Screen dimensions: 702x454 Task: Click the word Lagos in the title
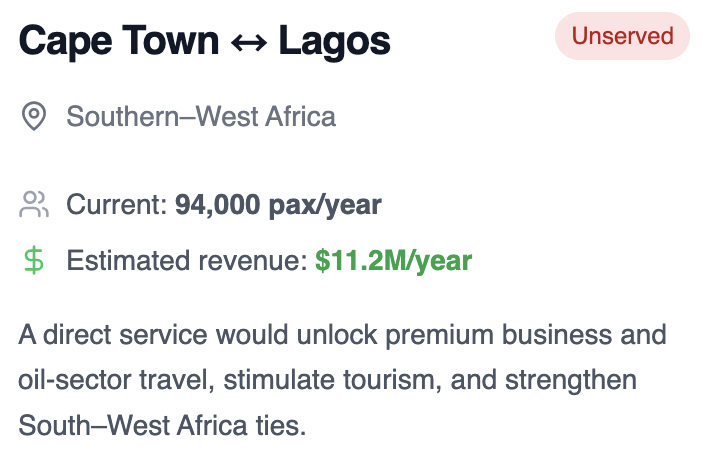coord(334,42)
